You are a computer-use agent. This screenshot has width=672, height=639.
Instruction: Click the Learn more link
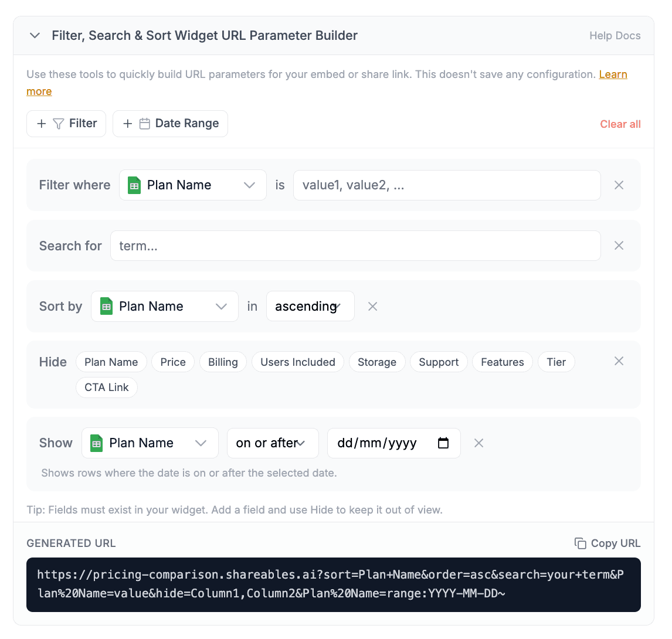pyautogui.click(x=613, y=74)
